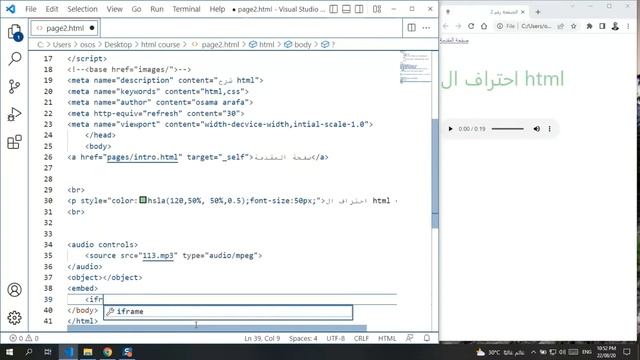Viewport: 640px width, 360px height.
Task: Open browser extensions puzzle icon
Action: pyautogui.click(x=589, y=26)
